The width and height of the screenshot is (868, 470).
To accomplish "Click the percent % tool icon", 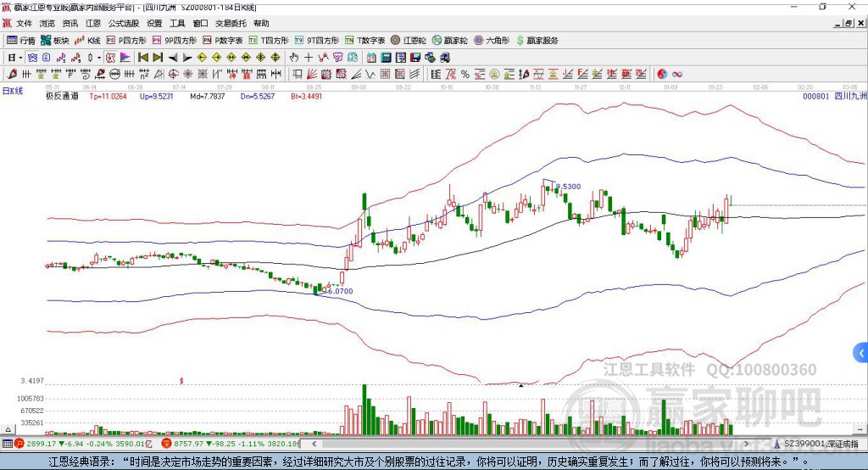I will 465,75.
